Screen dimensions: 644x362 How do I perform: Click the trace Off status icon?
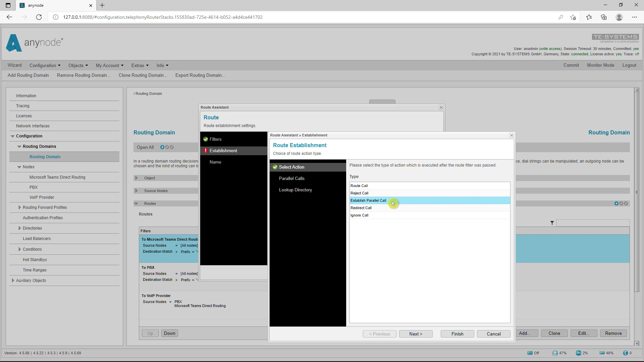click(x=530, y=353)
